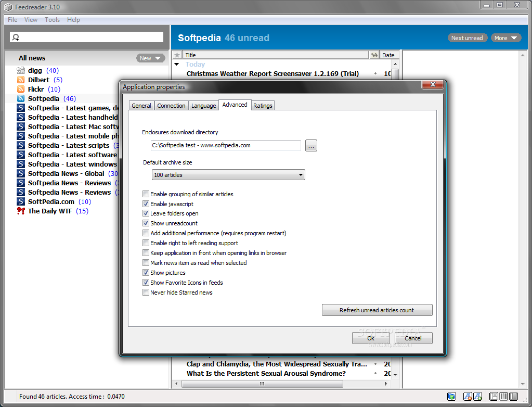Click the Feedreader app icon in title bar
Viewport: 532px width, 407px height.
8,7
